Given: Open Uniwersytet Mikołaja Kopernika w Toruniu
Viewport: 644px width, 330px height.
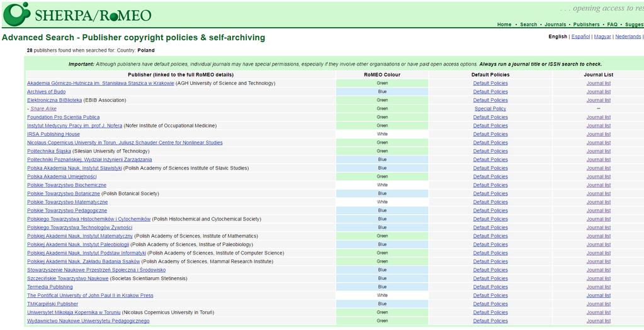Looking at the screenshot, I should point(74,313).
